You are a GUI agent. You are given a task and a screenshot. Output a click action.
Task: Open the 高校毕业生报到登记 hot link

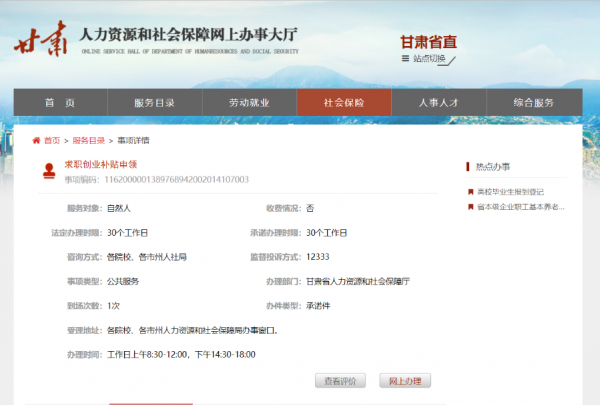[510, 192]
